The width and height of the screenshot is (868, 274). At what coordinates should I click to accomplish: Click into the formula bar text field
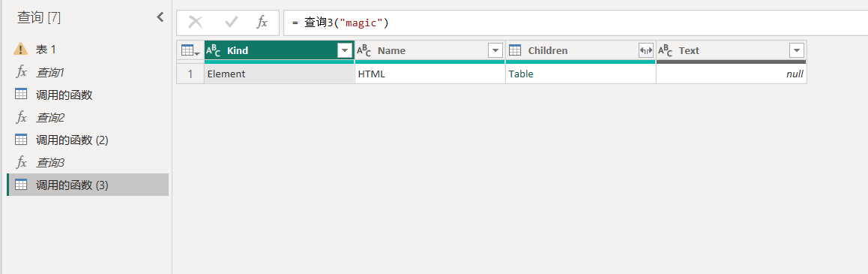pos(576,23)
